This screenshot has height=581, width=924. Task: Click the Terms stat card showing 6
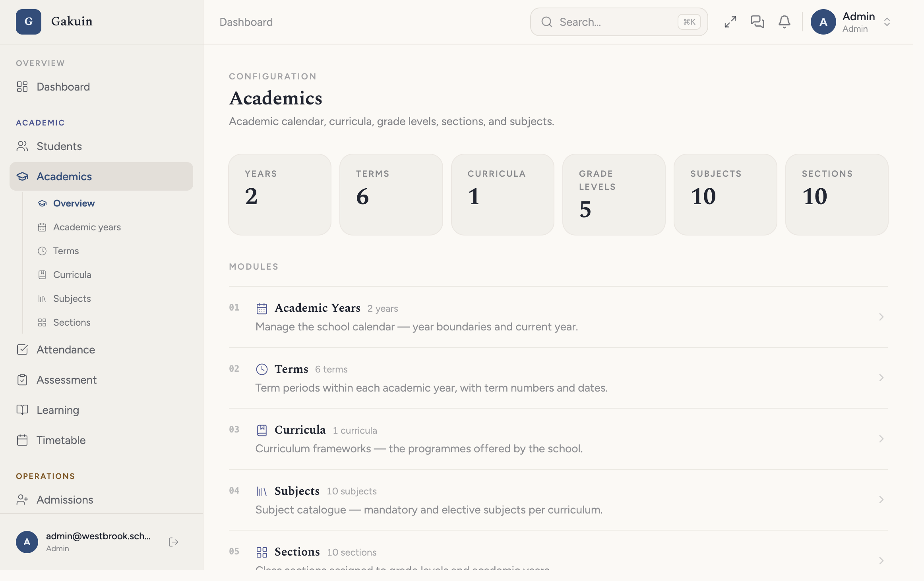tap(391, 195)
